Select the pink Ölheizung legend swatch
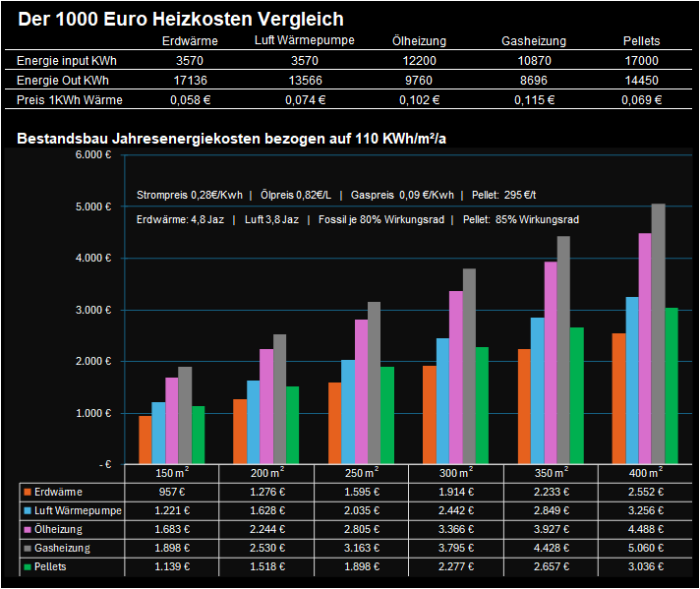Image resolution: width=700 pixels, height=589 pixels. [27, 530]
